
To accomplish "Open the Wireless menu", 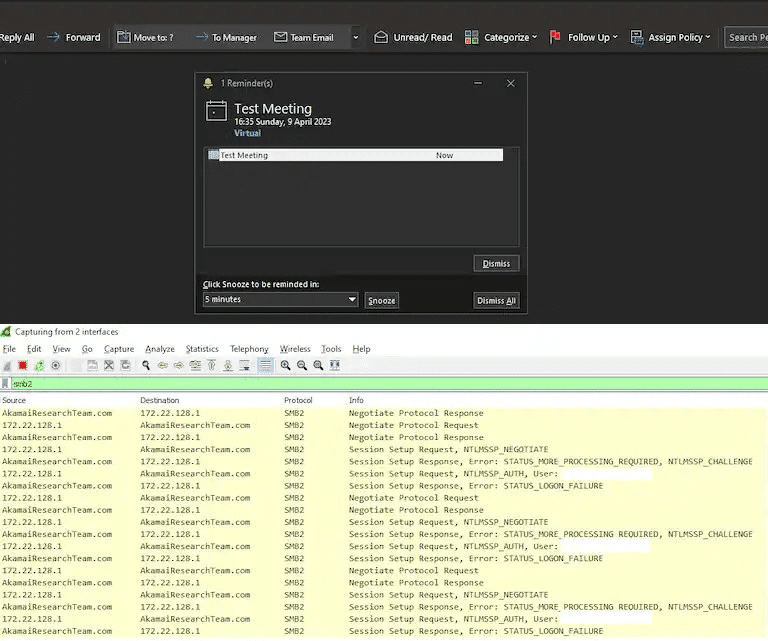I will click(295, 349).
